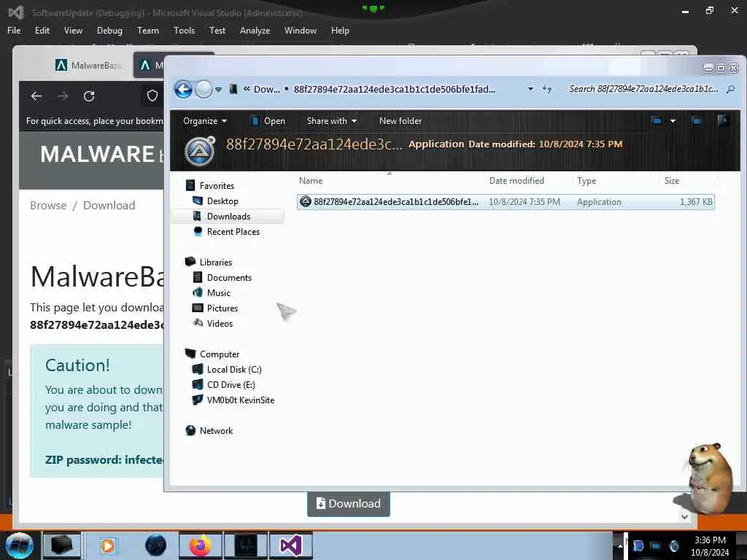The height and width of the screenshot is (560, 747).
Task: Open Desktop in Favorites
Action: click(x=222, y=201)
